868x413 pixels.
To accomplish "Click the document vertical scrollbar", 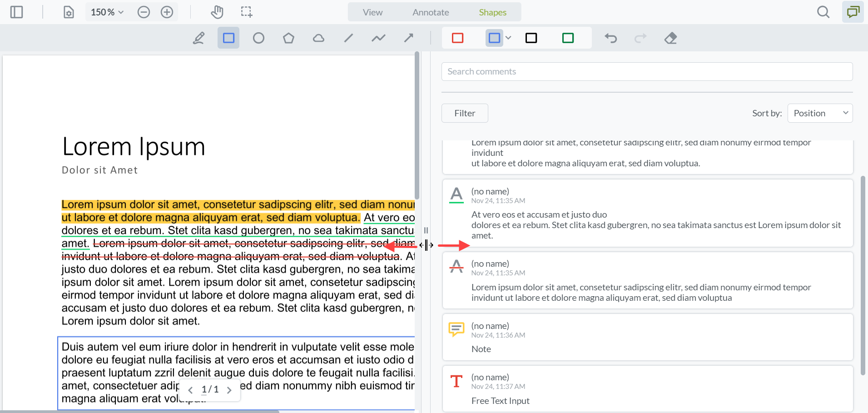I will 417,126.
